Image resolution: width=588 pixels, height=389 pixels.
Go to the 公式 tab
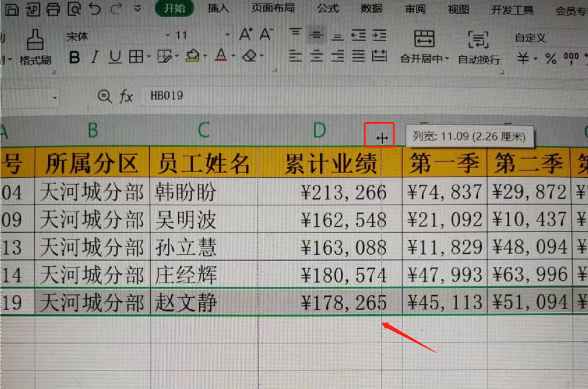327,9
